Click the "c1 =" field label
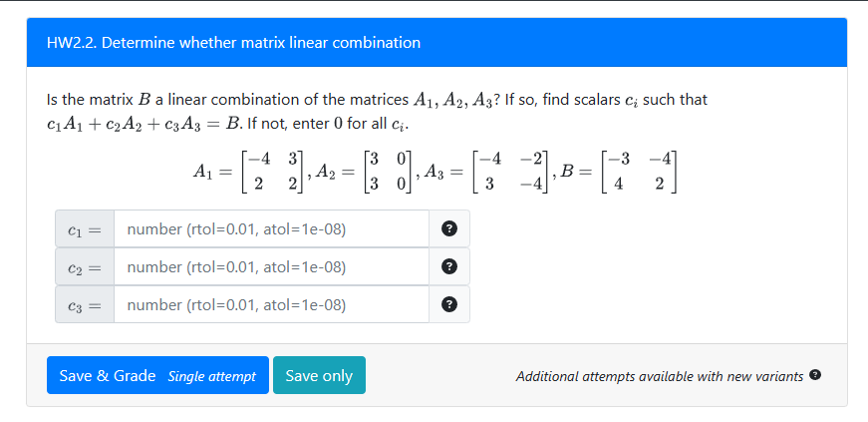The width and height of the screenshot is (868, 422). tap(85, 229)
